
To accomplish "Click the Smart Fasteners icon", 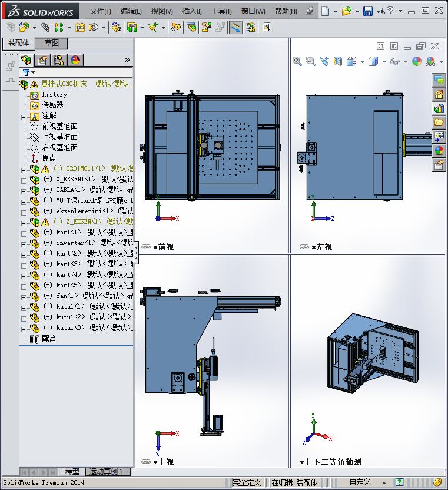I will tap(80, 27).
